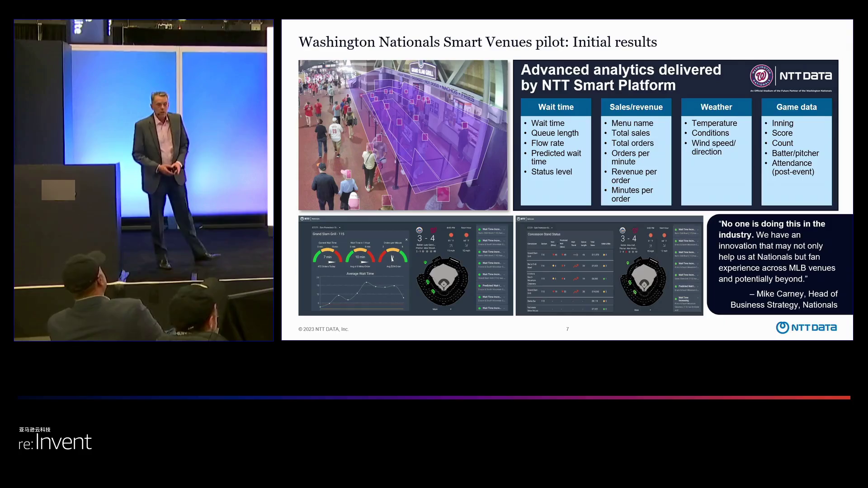Open the stadium concourse camera image
Viewport: 868px width, 488px height.
pos(403,135)
